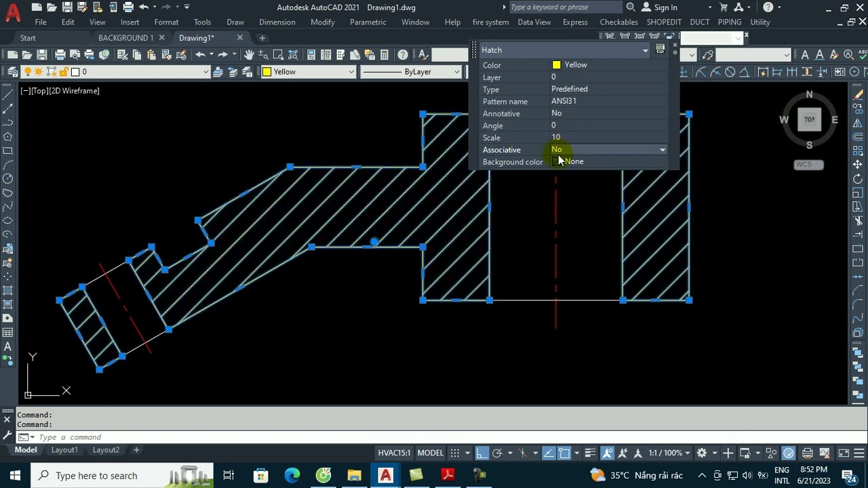Select the Table tool on left toolbar
The height and width of the screenshot is (488, 868).
coord(7,332)
